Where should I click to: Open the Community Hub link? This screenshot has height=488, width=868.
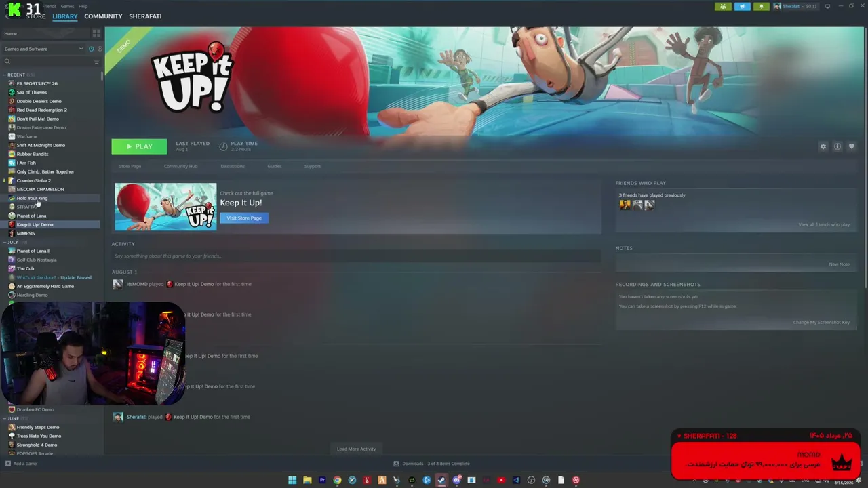[x=180, y=166]
